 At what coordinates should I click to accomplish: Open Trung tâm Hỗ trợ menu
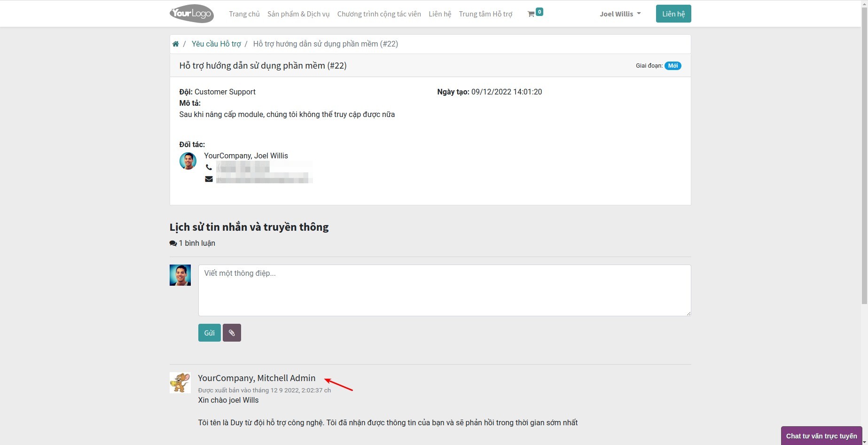coord(485,14)
